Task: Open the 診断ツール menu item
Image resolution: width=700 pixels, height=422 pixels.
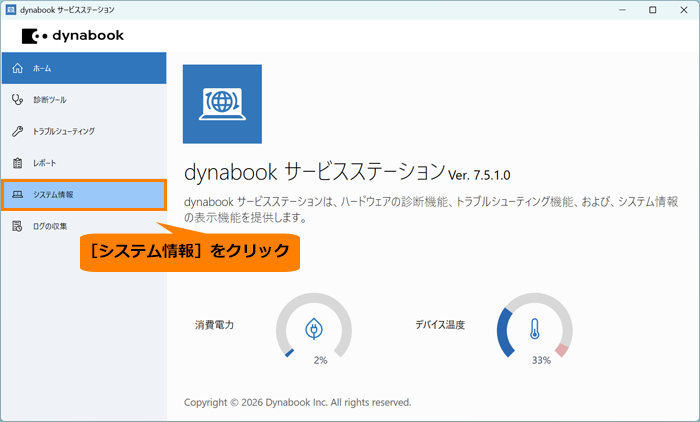Action: 84,100
